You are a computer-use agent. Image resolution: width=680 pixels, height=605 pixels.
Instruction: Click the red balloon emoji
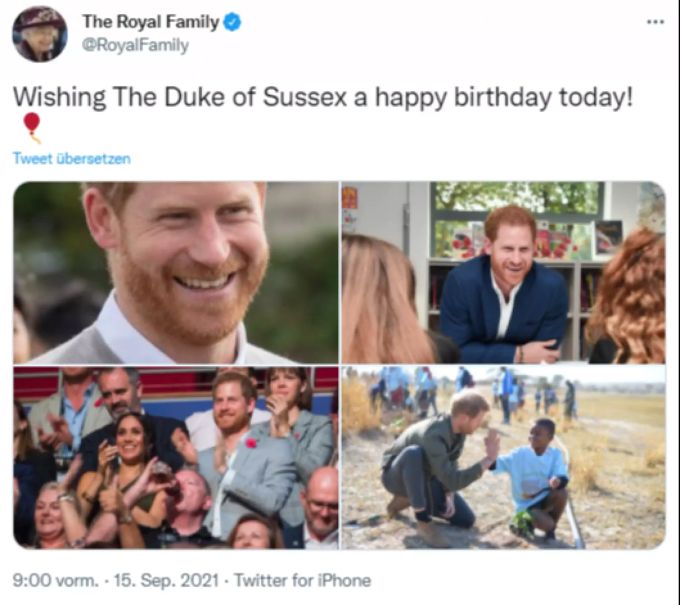tap(32, 128)
